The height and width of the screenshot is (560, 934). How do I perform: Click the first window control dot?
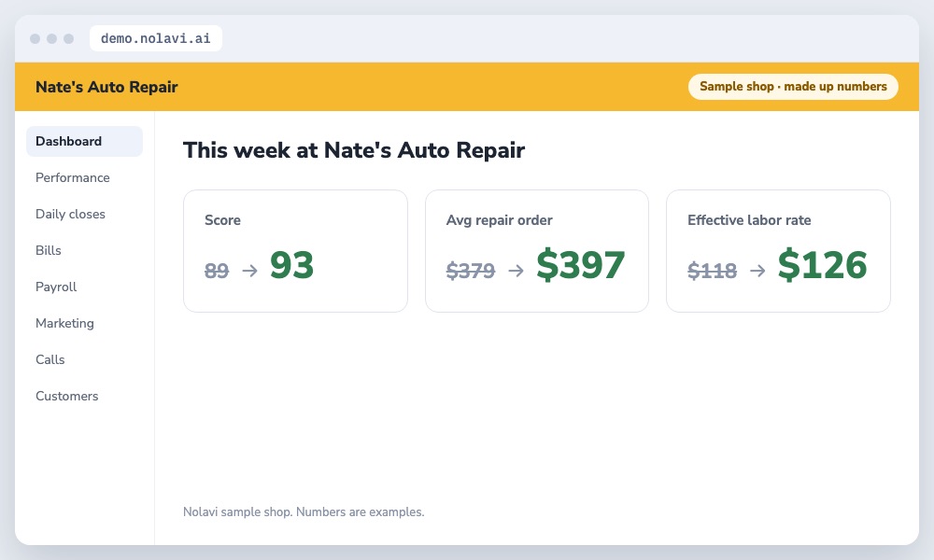[x=35, y=38]
